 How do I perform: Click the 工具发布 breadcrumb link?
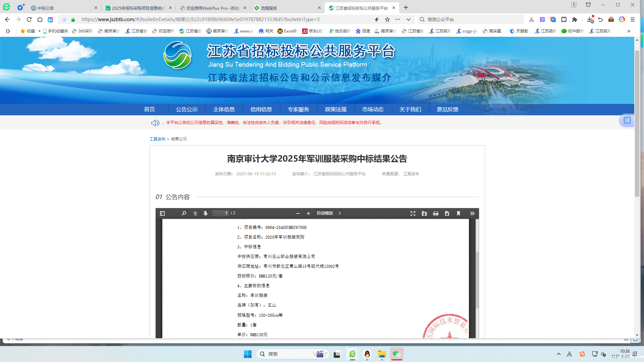coord(157,139)
